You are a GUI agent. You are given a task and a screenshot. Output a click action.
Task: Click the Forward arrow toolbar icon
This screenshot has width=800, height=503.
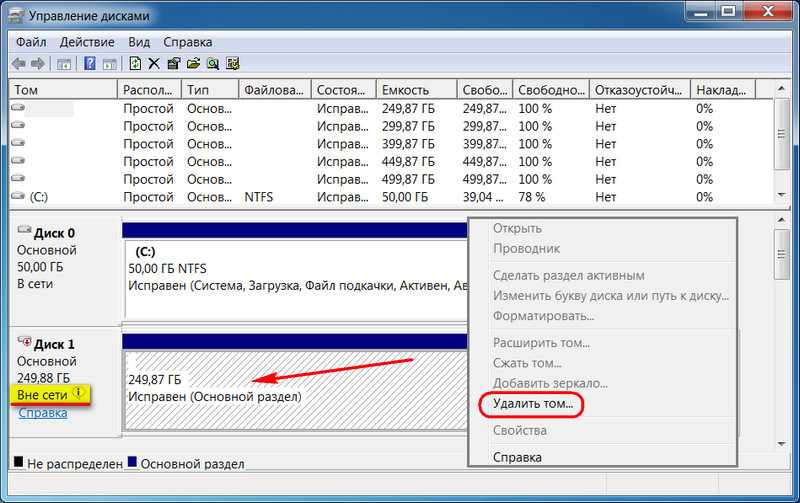38,64
